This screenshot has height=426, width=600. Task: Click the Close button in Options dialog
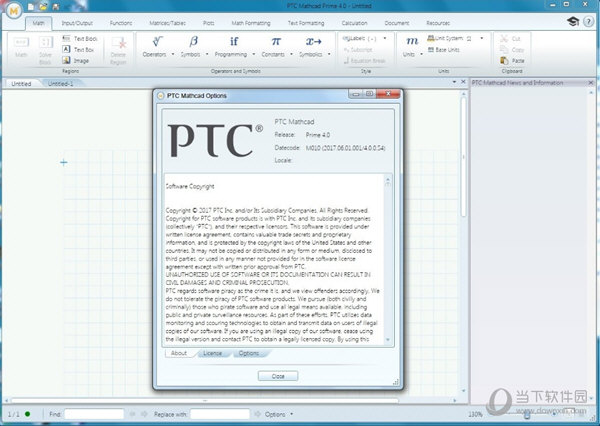coord(278,376)
